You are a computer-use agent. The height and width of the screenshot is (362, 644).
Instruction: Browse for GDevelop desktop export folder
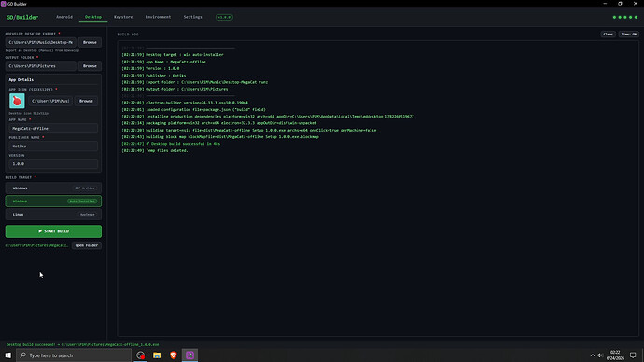90,42
